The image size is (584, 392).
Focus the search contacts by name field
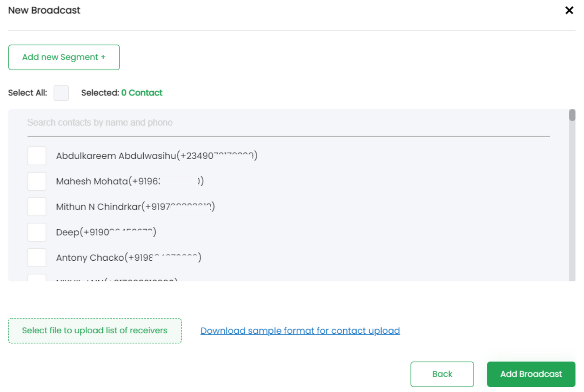(x=288, y=123)
